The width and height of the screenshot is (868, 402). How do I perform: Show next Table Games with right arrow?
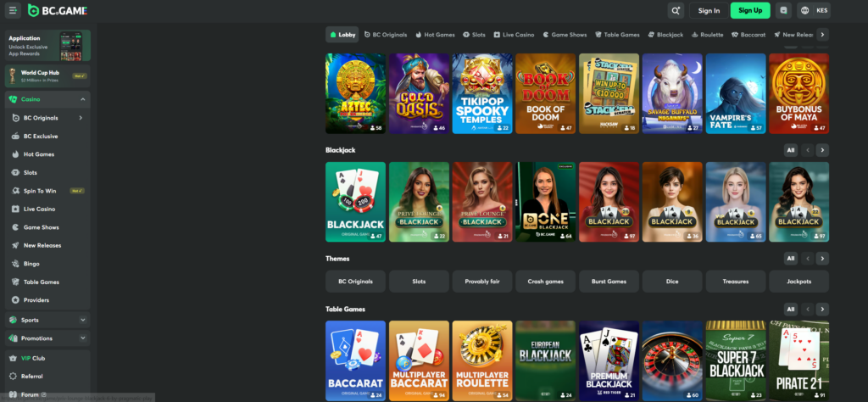pos(822,309)
